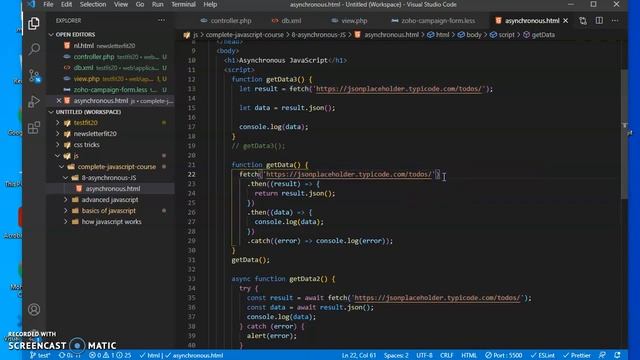The width and height of the screenshot is (640, 360).
Task: Click the Prettier status bar item
Action: pyautogui.click(x=576, y=356)
